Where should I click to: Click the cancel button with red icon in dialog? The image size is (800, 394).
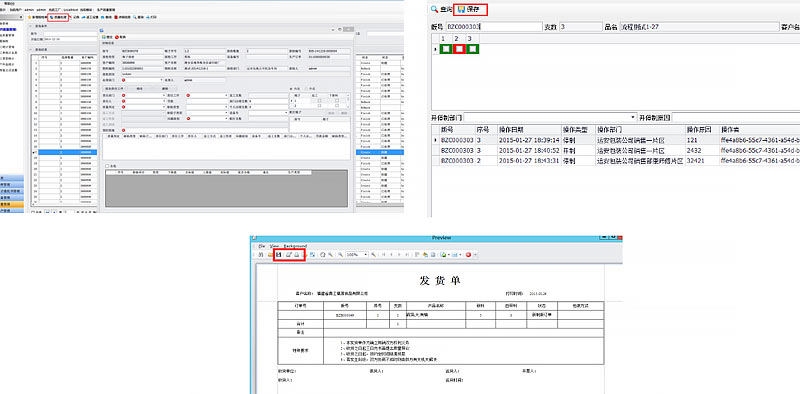(x=120, y=37)
